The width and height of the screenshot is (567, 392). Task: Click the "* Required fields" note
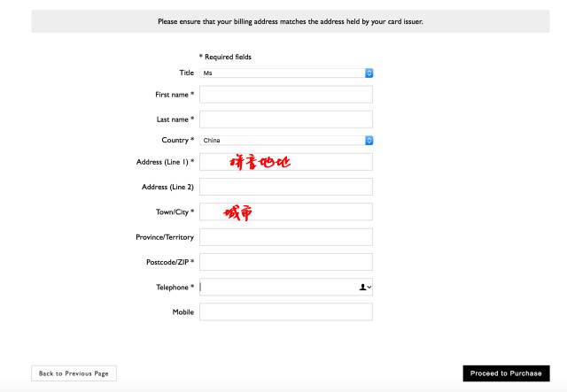tap(225, 57)
